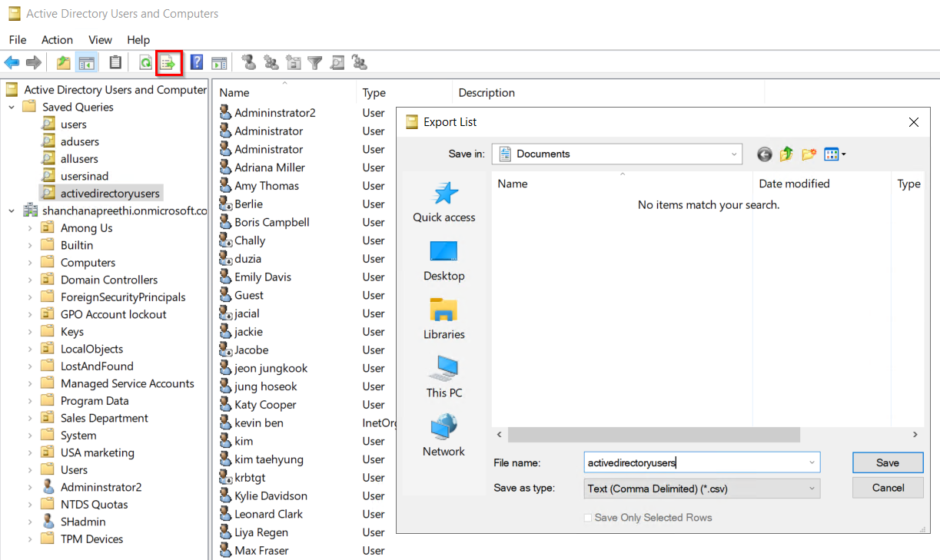The width and height of the screenshot is (940, 560).
Task: Click the Refresh icon on the toolbar
Action: point(145,62)
